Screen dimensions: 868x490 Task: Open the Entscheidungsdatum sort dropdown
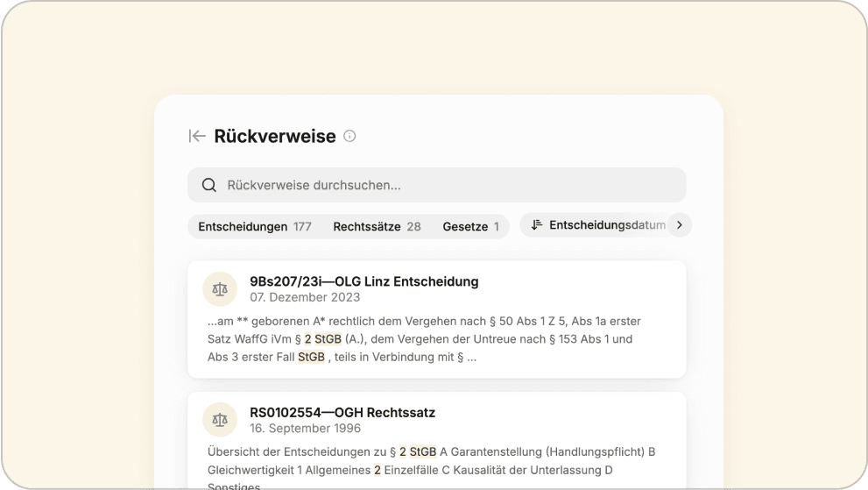tap(606, 225)
